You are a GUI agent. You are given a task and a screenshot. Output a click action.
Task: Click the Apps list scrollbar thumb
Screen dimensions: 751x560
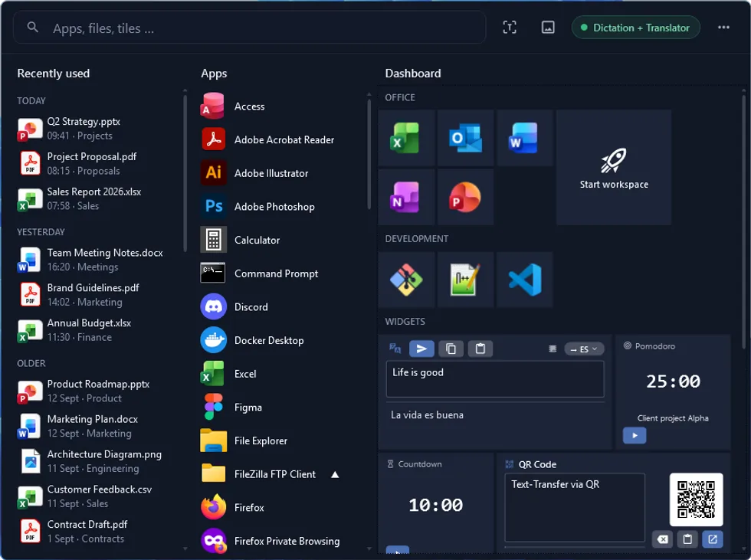point(369,154)
